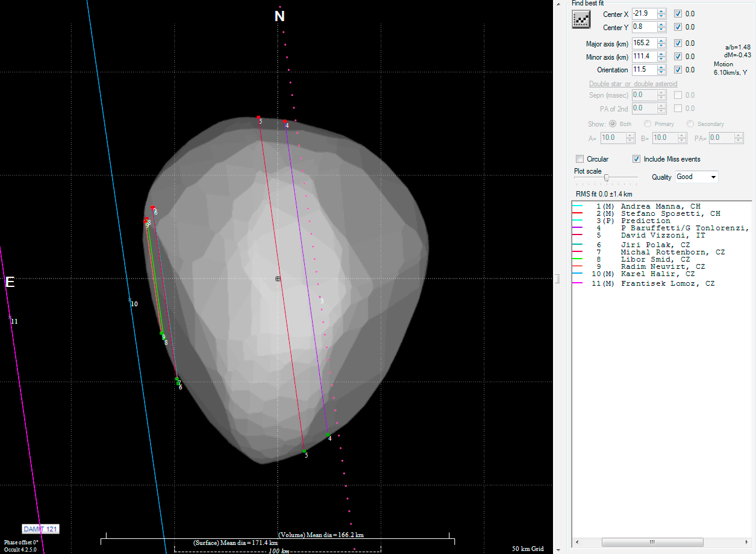Click the E compass label on plot
This screenshot has width=756, height=554.
[x=10, y=282]
